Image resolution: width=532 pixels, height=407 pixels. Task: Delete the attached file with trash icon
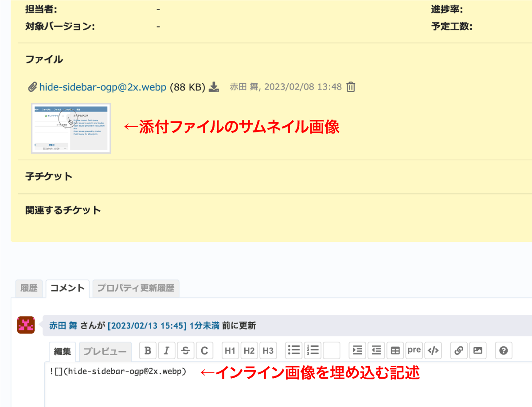pos(351,87)
